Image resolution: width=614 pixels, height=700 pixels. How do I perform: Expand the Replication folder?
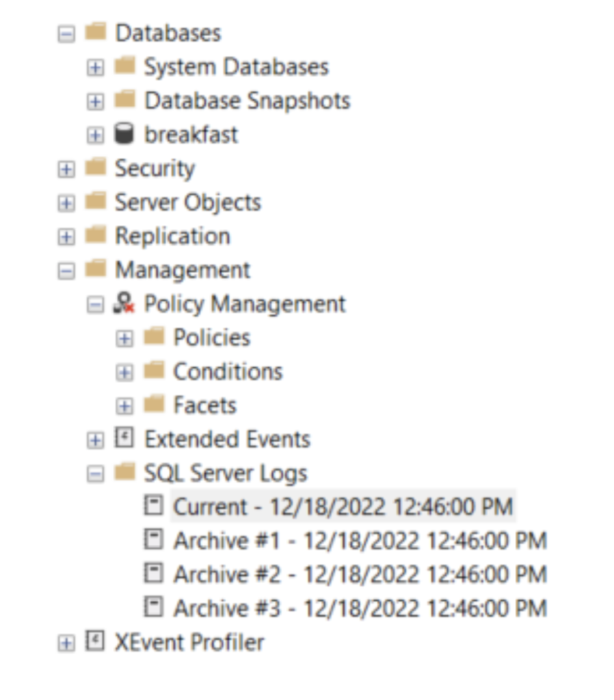(x=66, y=237)
